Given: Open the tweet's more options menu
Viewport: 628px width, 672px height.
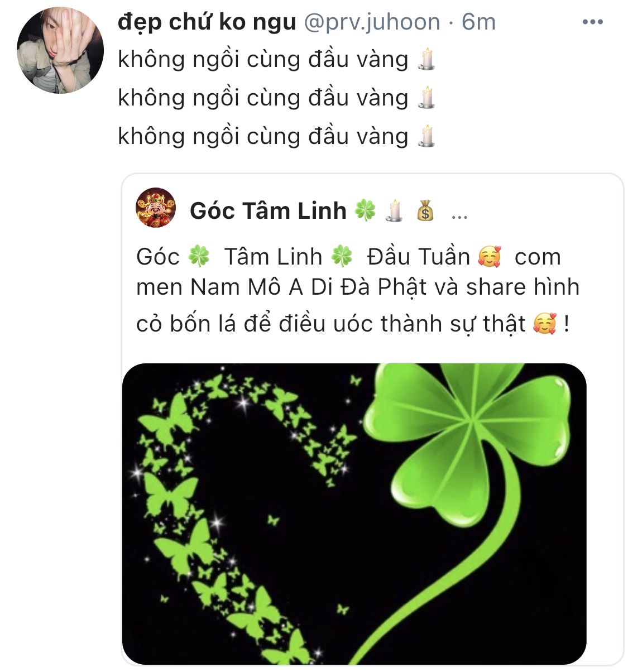Looking at the screenshot, I should point(592,22).
